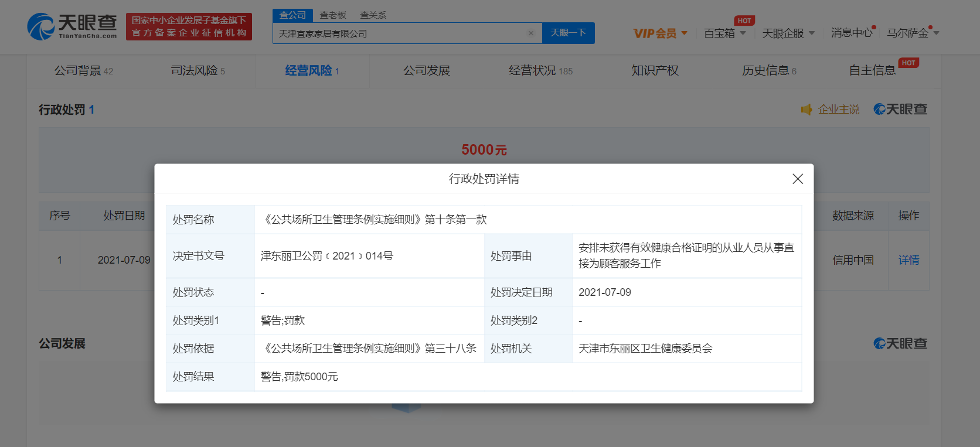Click the TianYanCha logo in header
The width and height of the screenshot is (980, 447).
click(x=72, y=27)
